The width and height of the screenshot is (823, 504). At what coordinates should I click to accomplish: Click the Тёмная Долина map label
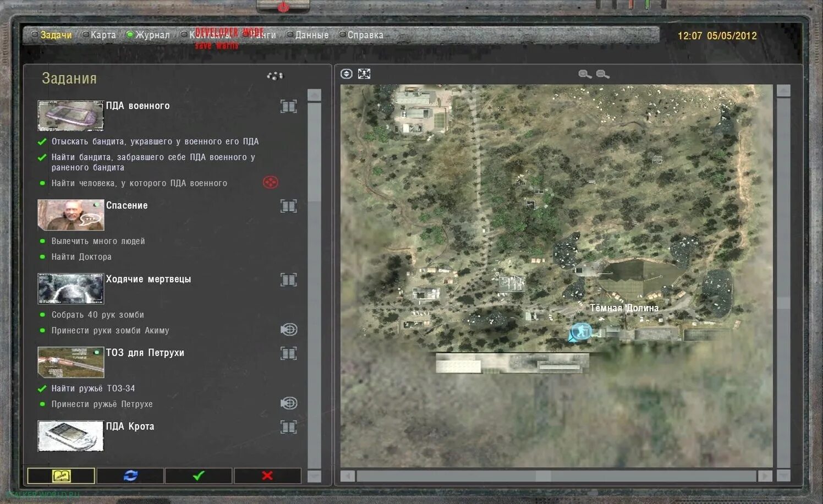click(x=624, y=308)
